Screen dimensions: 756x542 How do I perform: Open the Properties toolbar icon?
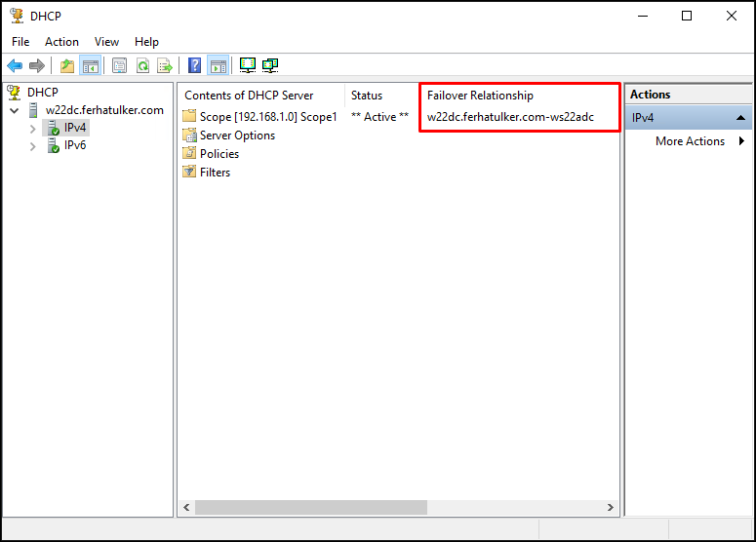tap(120, 65)
